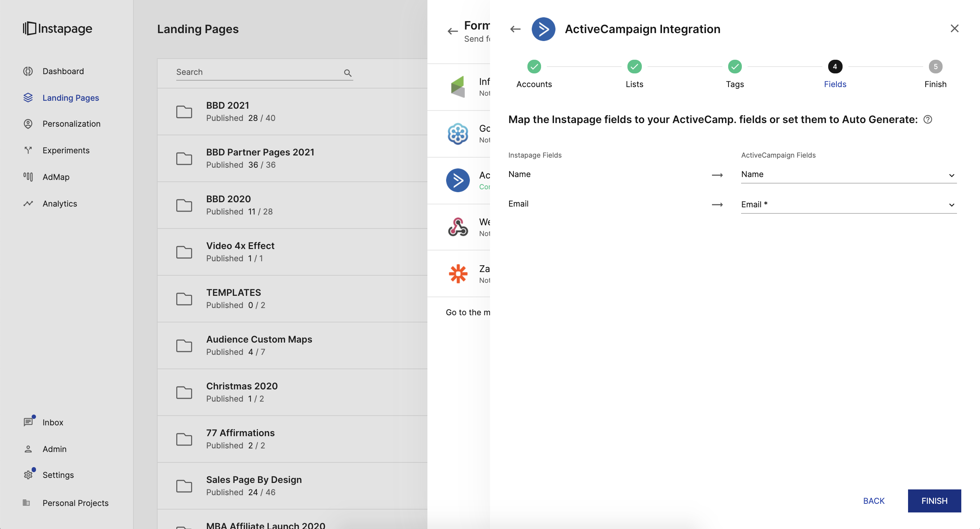Jump to the Finish step 5
This screenshot has height=529, width=980.
tap(935, 74)
